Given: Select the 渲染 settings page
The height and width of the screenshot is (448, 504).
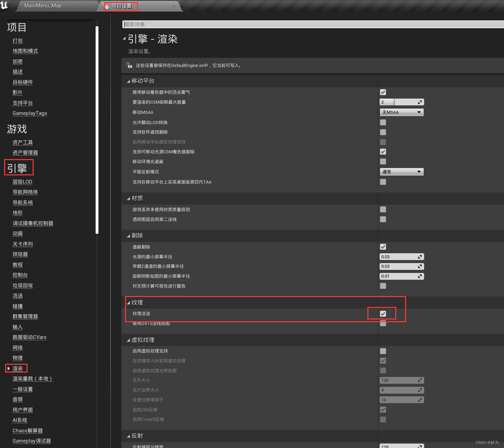Looking at the screenshot, I should (x=18, y=368).
